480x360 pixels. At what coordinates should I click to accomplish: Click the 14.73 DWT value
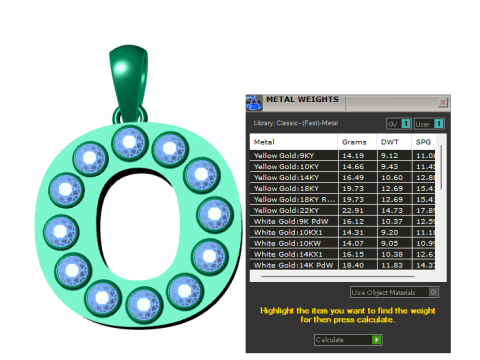[392, 211]
